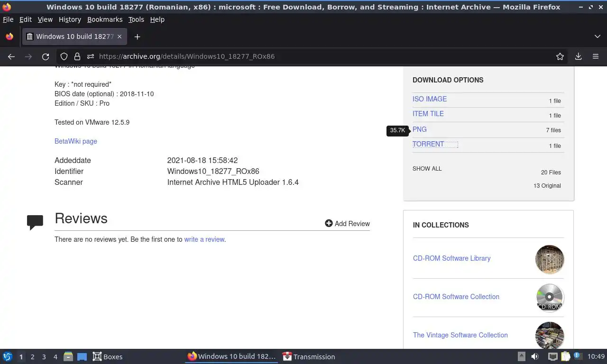The image size is (607, 364).
Task: Expand the tray arrow in the taskbar
Action: [x=521, y=356]
